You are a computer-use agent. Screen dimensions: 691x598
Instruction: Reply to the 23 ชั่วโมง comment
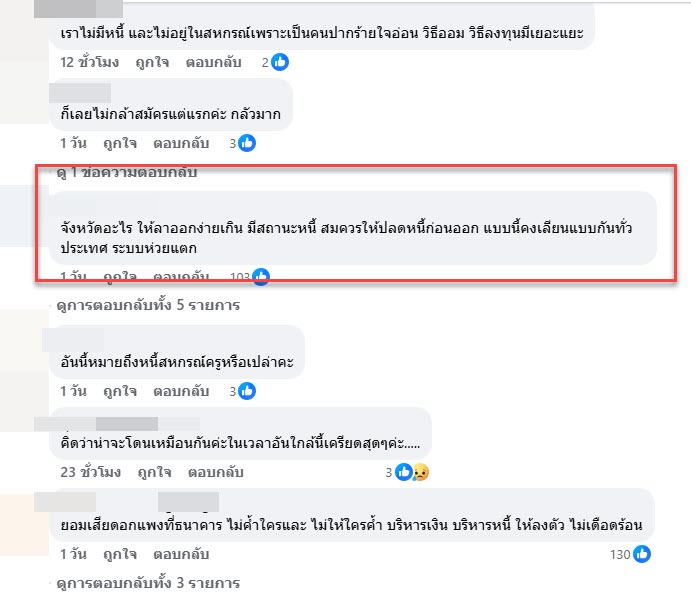215,472
